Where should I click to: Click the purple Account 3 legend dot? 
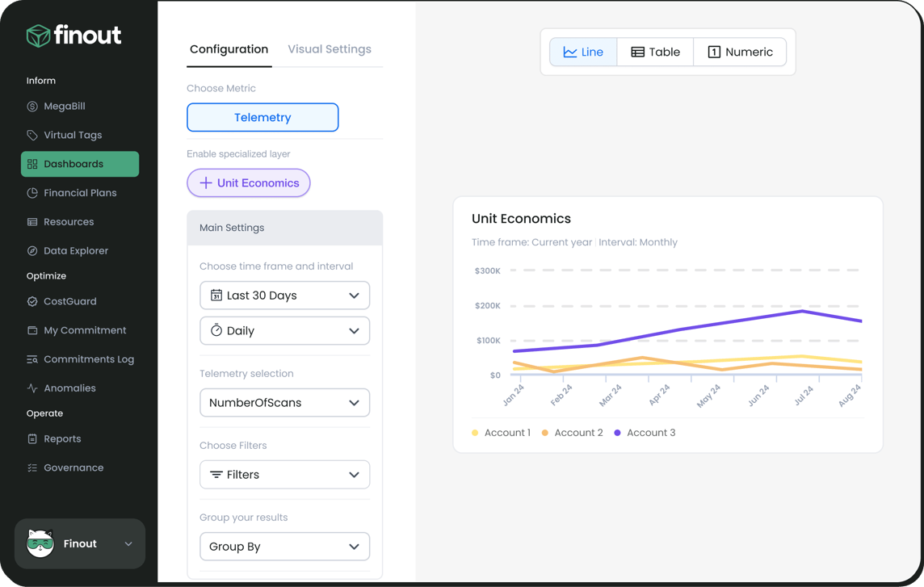[617, 434]
